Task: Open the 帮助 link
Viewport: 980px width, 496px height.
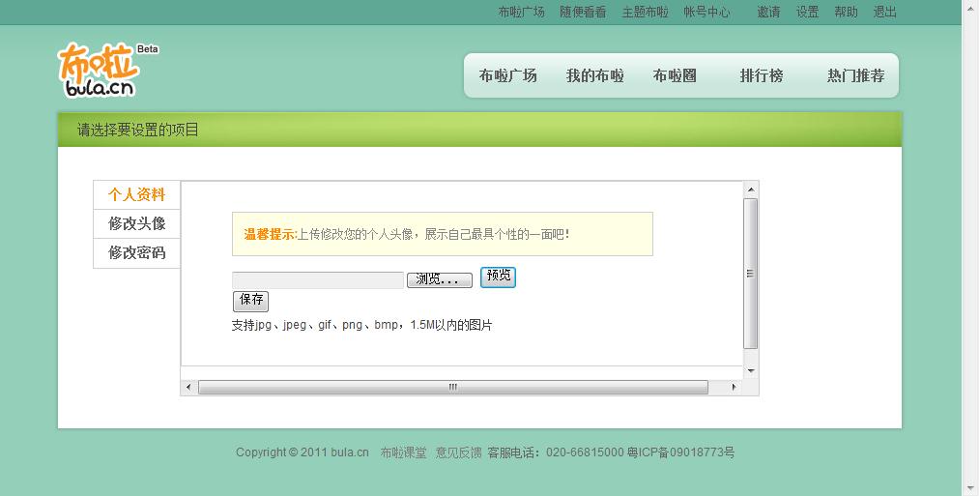Action: (846, 12)
